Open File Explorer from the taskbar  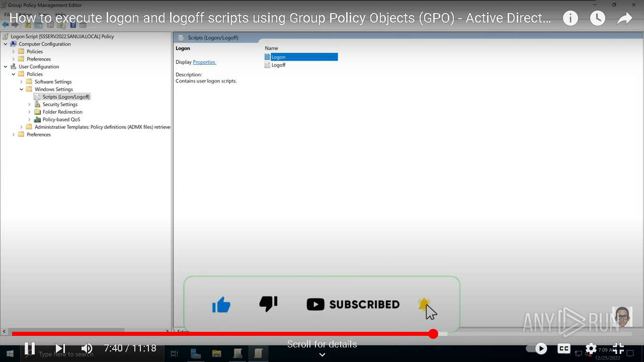tap(217, 353)
